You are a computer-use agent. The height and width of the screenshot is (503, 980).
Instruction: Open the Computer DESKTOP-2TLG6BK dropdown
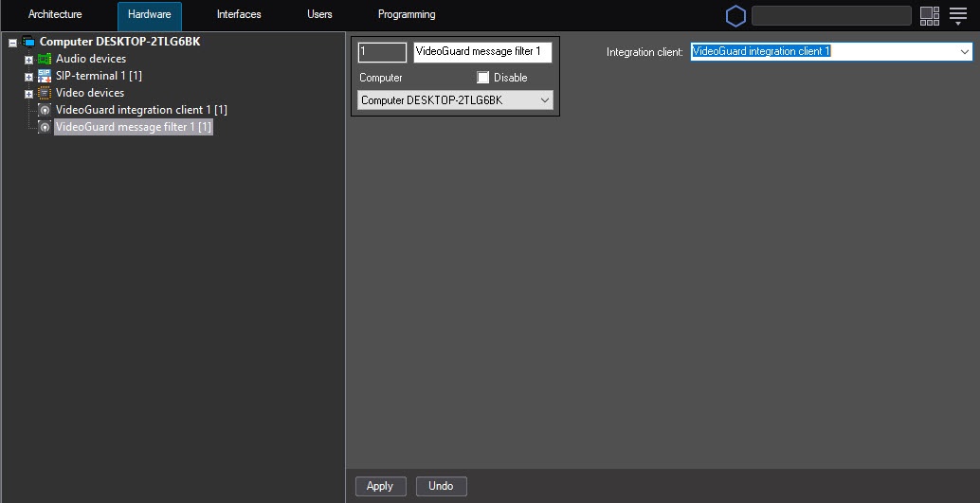(455, 100)
